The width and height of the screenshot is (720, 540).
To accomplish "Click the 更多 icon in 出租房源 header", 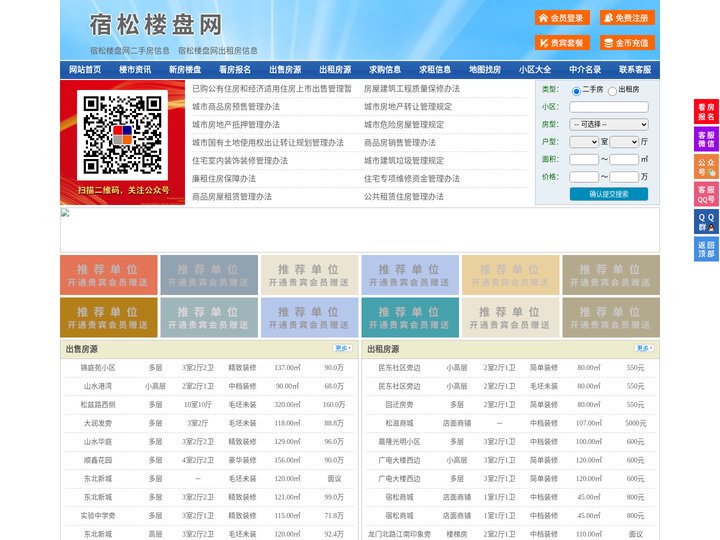I will point(644,349).
